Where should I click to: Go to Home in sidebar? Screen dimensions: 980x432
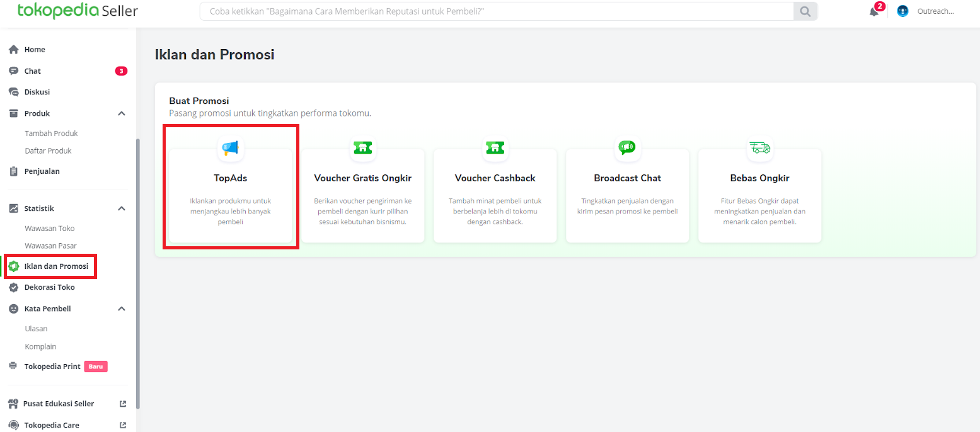click(35, 49)
